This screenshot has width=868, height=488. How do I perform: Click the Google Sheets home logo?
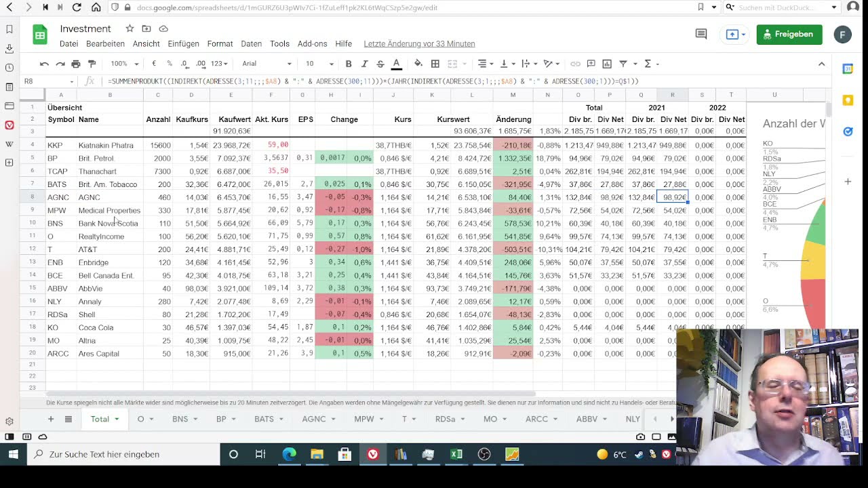tap(40, 35)
